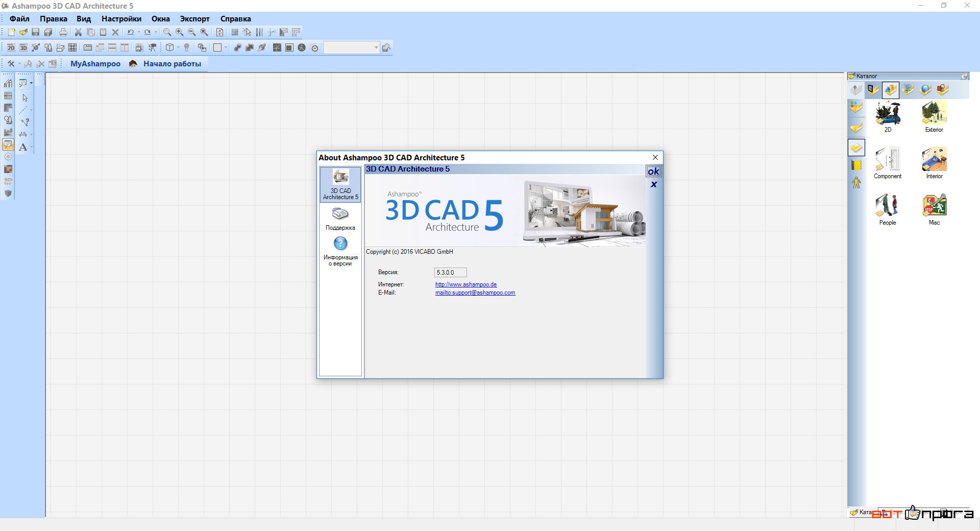Expand the undo history dropdown arrow
The width and height of the screenshot is (980, 531).
pos(139,32)
